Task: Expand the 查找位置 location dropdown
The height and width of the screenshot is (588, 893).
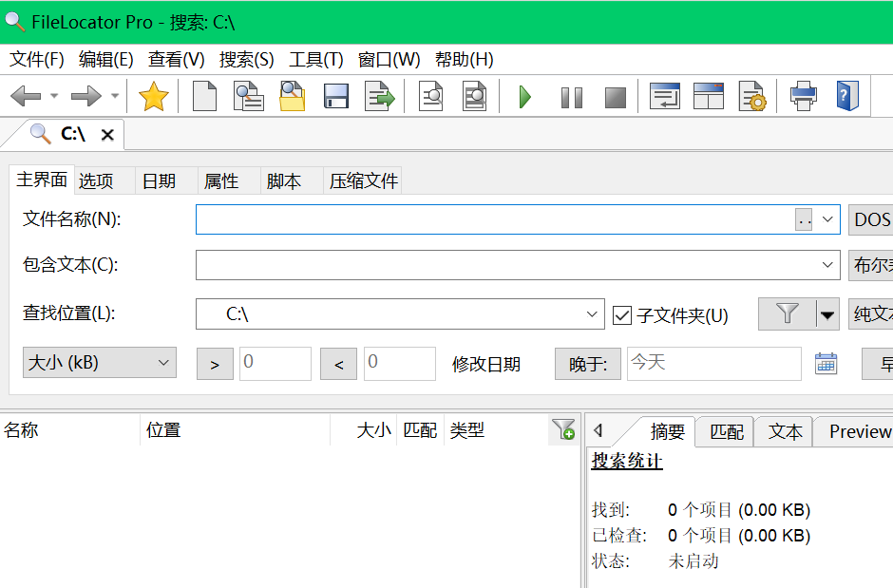Action: point(592,314)
